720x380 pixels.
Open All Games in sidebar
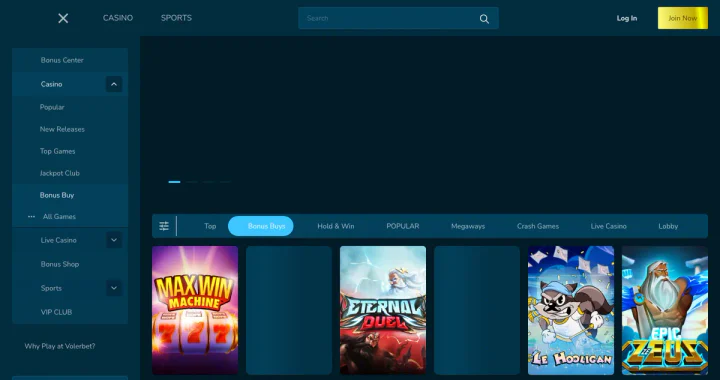(59, 217)
